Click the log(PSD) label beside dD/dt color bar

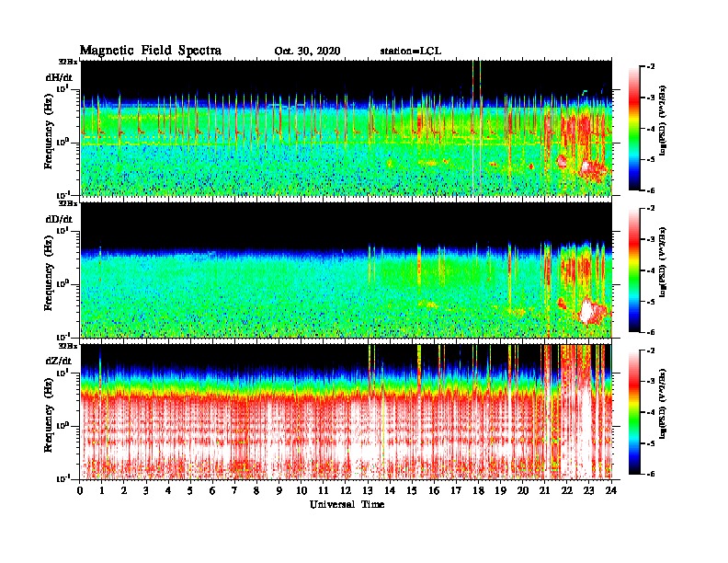tap(663, 261)
